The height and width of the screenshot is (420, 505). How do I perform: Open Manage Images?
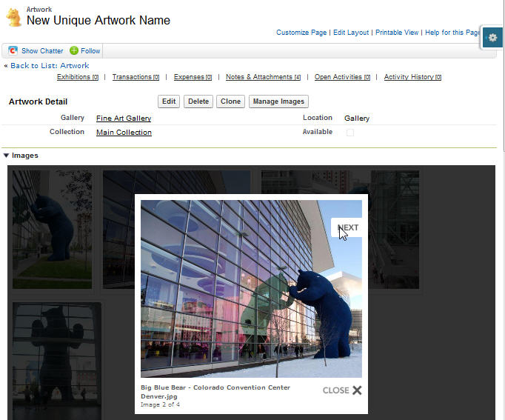click(278, 101)
